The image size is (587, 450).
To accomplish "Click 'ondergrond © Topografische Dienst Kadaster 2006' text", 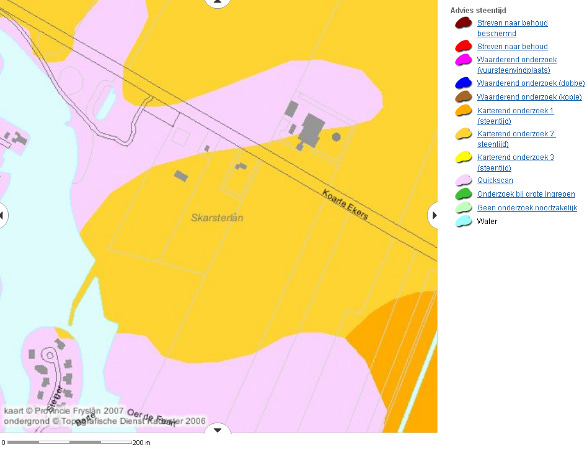I will [104, 421].
